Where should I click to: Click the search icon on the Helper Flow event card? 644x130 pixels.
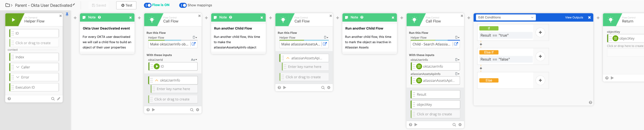[53, 99]
